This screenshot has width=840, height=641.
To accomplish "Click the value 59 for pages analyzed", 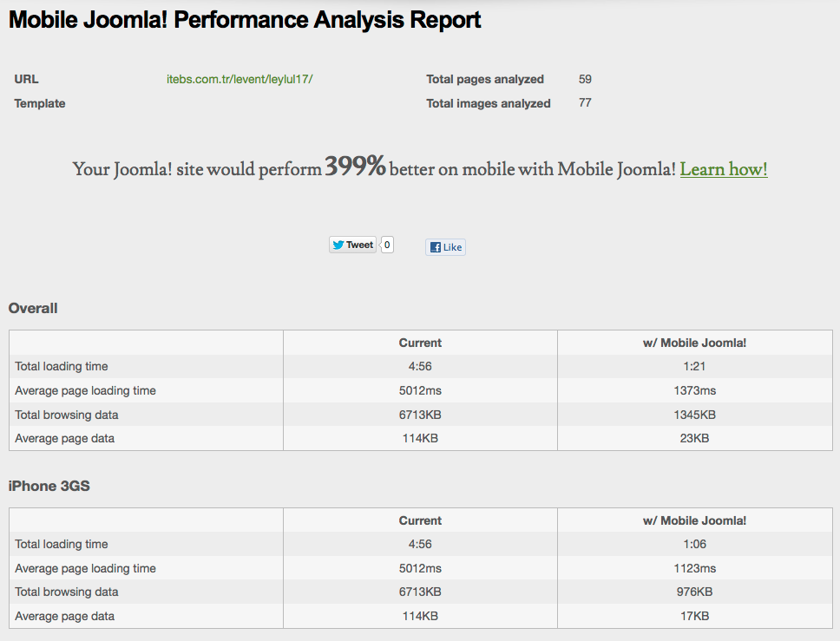I will point(585,79).
